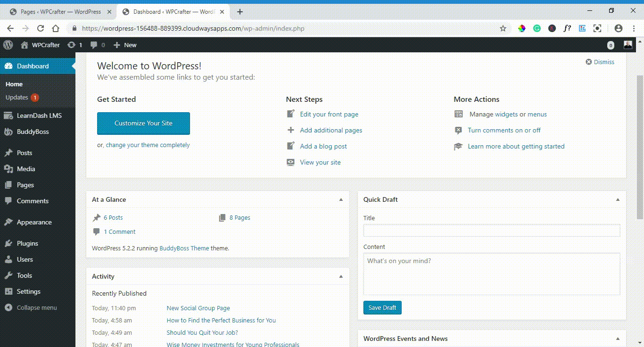Open the updates icon in admin bar

71,45
